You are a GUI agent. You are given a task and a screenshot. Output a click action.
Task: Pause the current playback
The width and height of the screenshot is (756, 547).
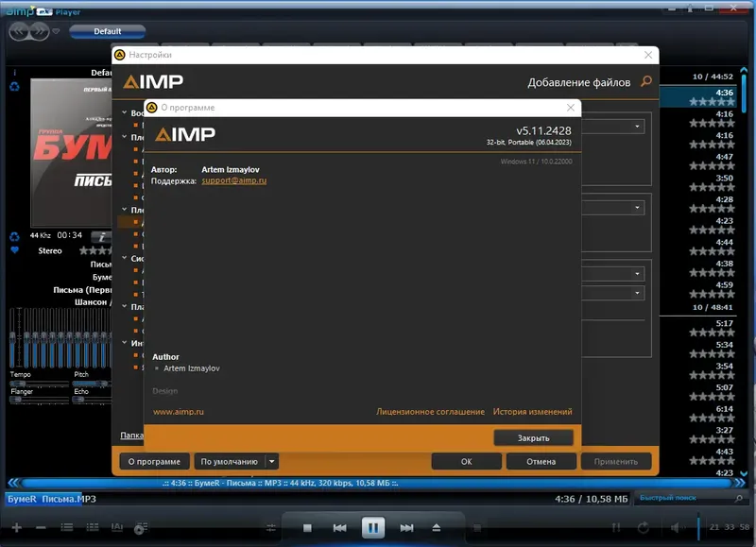pyautogui.click(x=373, y=527)
